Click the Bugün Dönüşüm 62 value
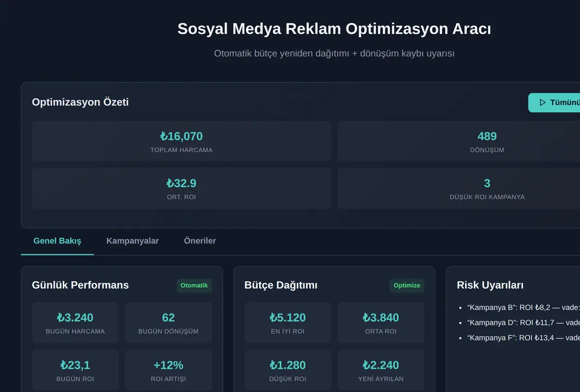 168,318
